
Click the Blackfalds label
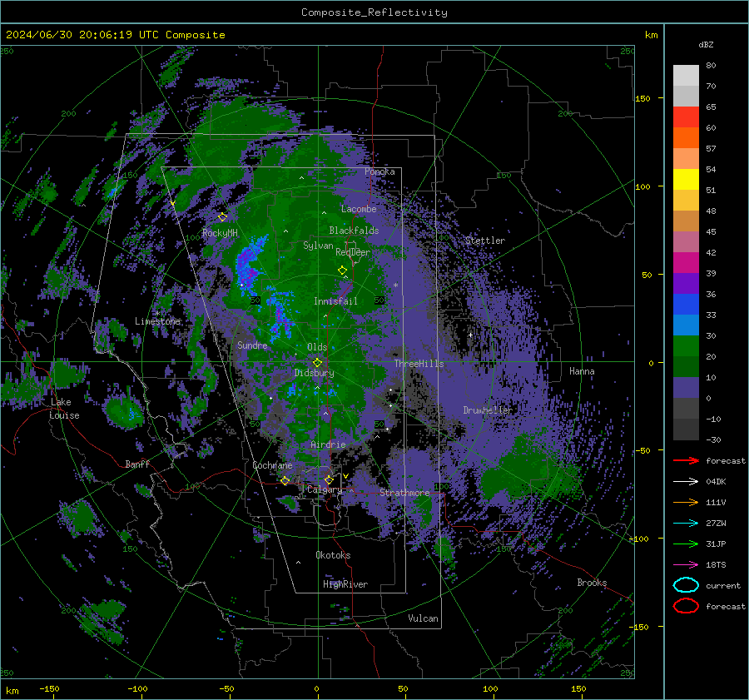click(354, 231)
